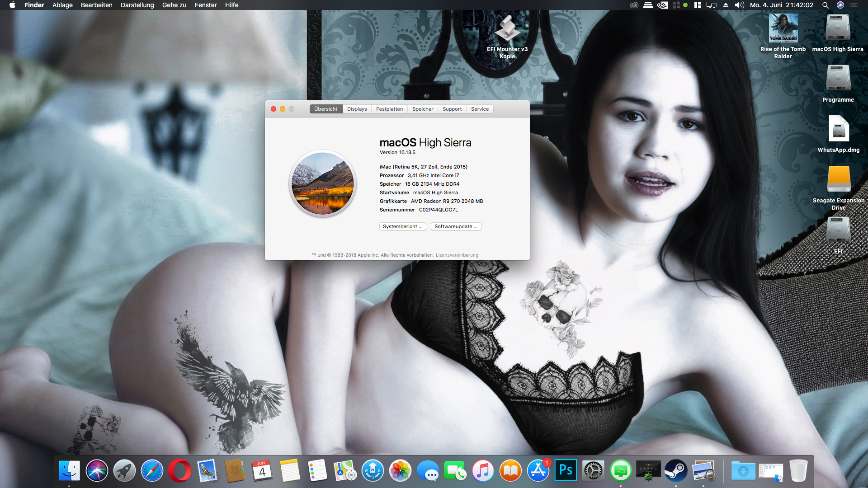Open Safari from the dock
Image resolution: width=868 pixels, height=488 pixels.
coord(152,471)
